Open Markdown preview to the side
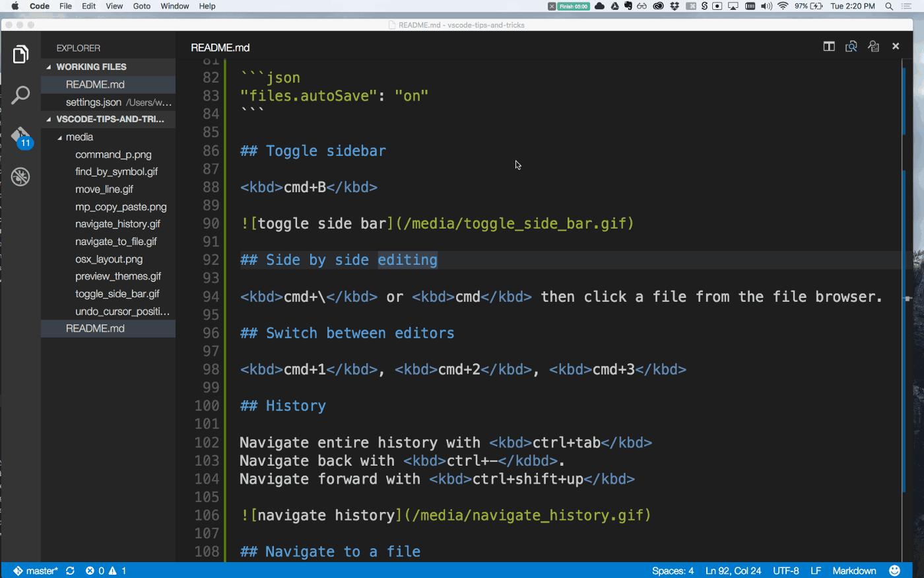924x578 pixels. (873, 46)
